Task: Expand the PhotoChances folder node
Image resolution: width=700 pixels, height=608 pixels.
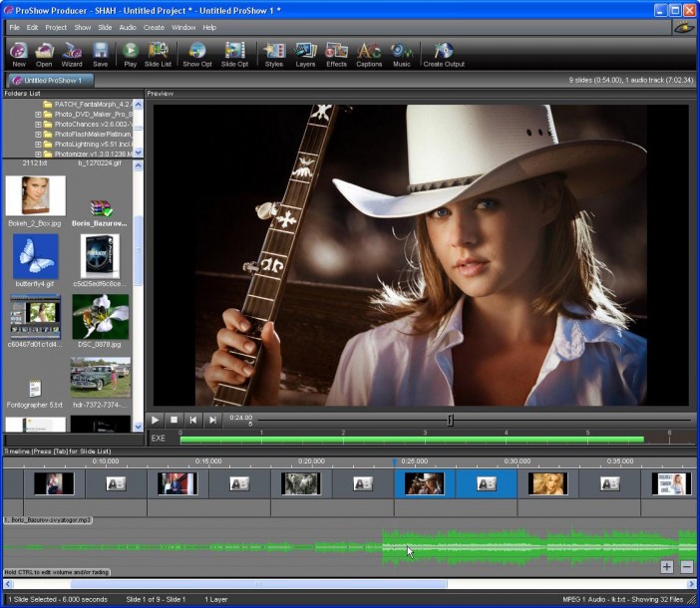Action: coord(38,124)
